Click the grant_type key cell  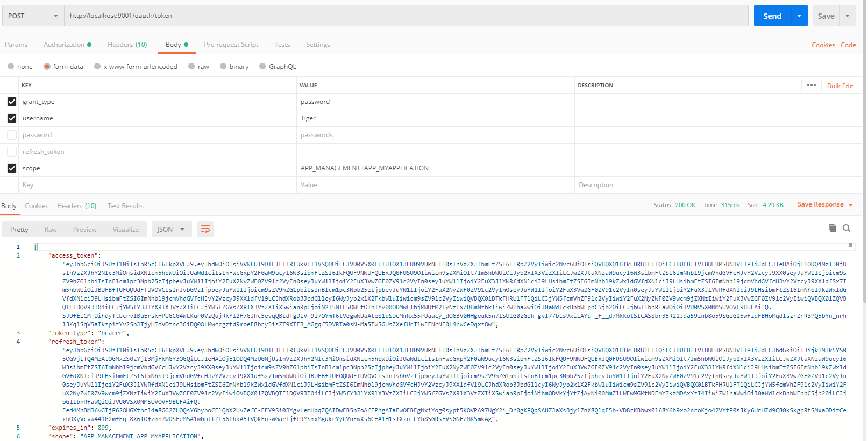[x=158, y=102]
